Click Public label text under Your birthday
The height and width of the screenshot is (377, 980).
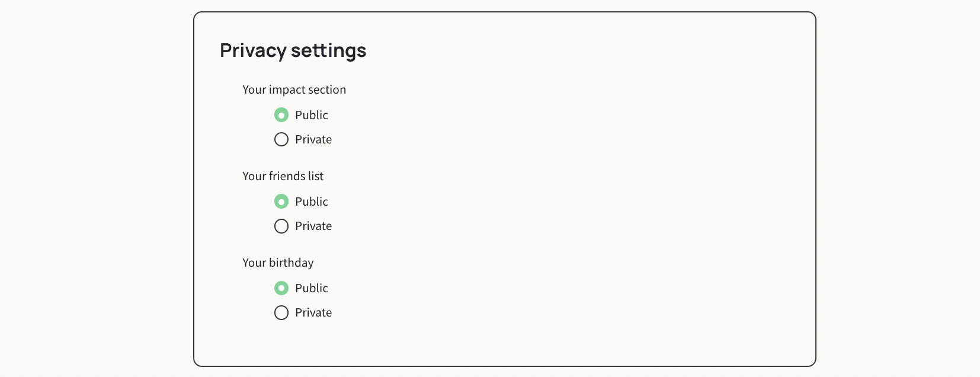pos(312,288)
